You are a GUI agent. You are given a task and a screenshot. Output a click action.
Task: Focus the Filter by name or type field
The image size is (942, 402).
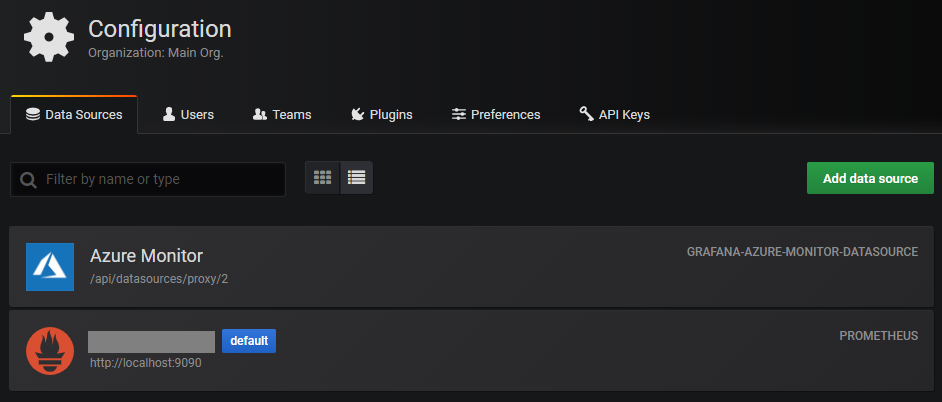[x=148, y=179]
